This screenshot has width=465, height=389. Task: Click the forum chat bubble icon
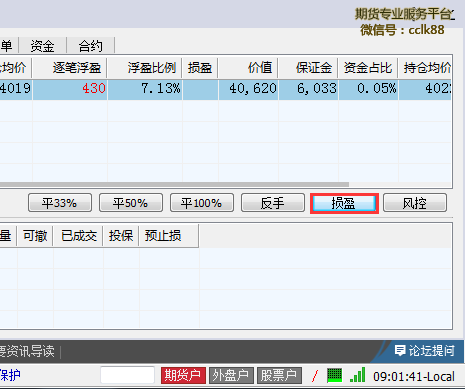(400, 351)
